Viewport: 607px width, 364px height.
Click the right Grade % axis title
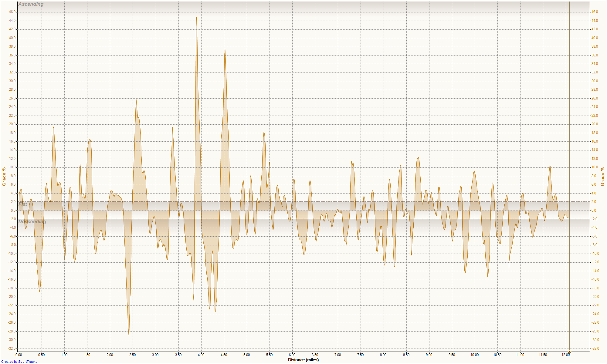coord(602,177)
